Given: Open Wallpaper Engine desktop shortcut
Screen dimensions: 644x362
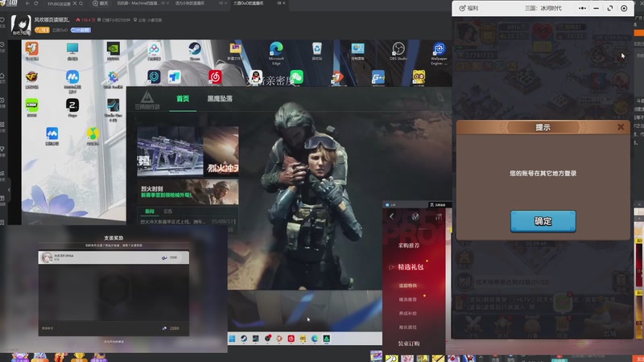Looking at the screenshot, I should click(439, 52).
